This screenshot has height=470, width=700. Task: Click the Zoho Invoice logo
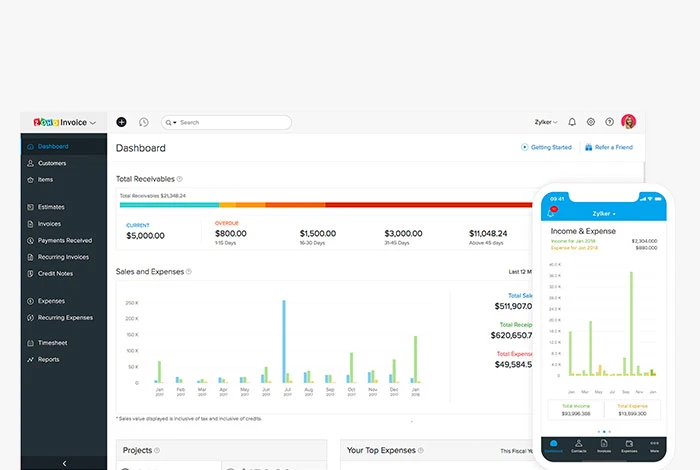click(60, 122)
